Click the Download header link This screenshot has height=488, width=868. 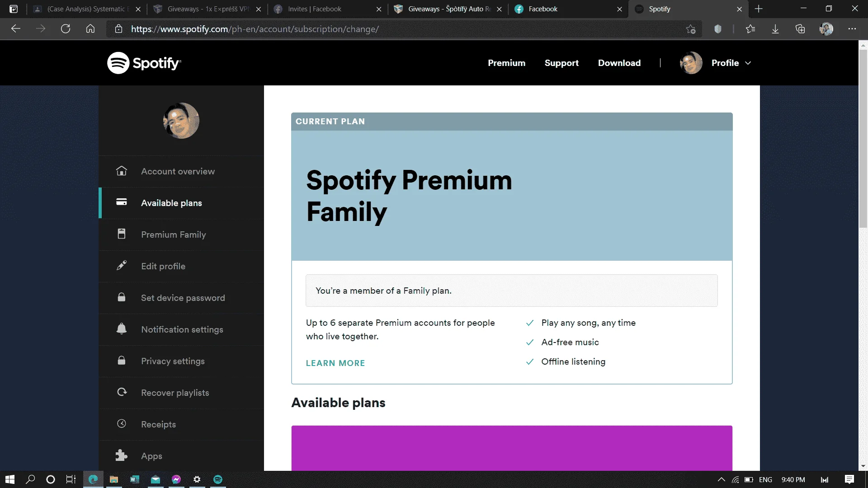coord(619,63)
